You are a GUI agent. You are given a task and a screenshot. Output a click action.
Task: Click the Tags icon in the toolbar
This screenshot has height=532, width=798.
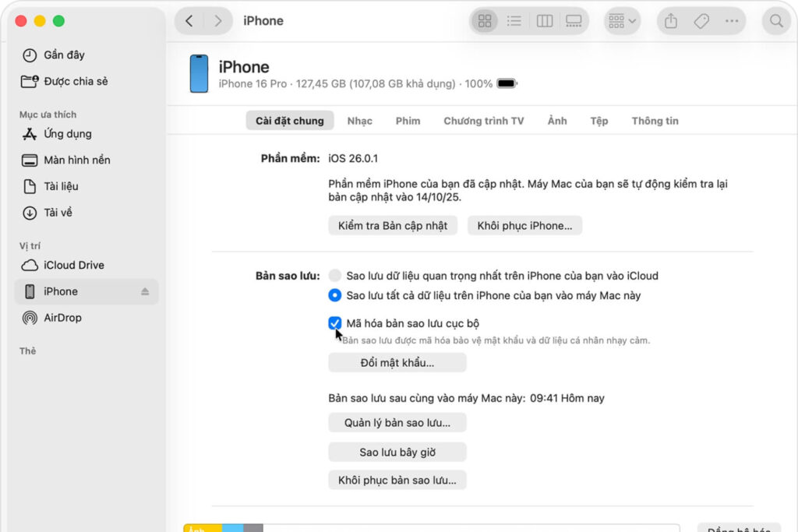(699, 21)
